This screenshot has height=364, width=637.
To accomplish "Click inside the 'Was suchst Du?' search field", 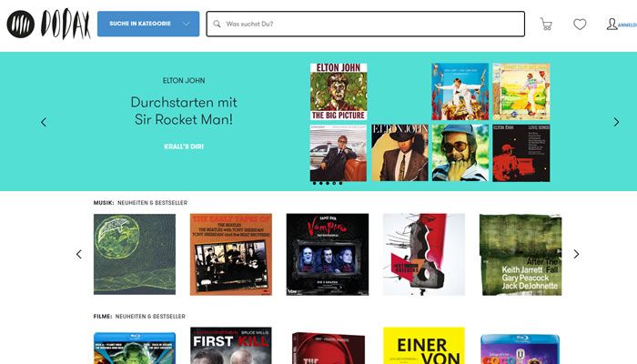I will [x=366, y=24].
